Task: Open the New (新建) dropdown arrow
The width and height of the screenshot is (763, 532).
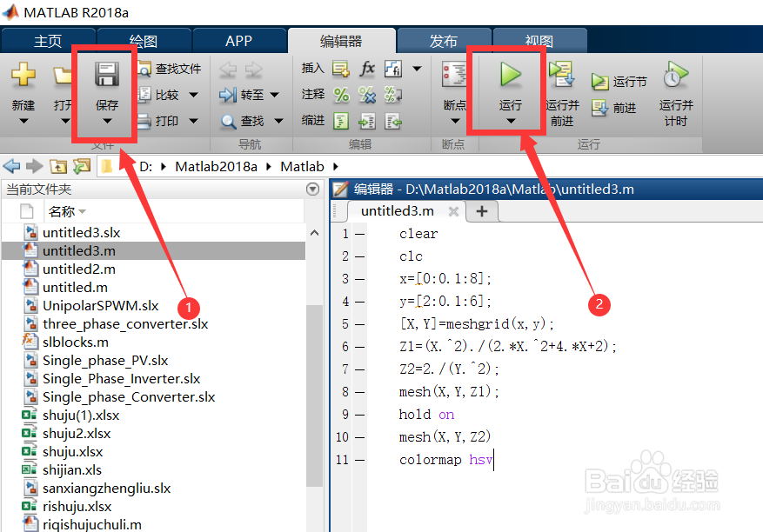Action: 23,121
